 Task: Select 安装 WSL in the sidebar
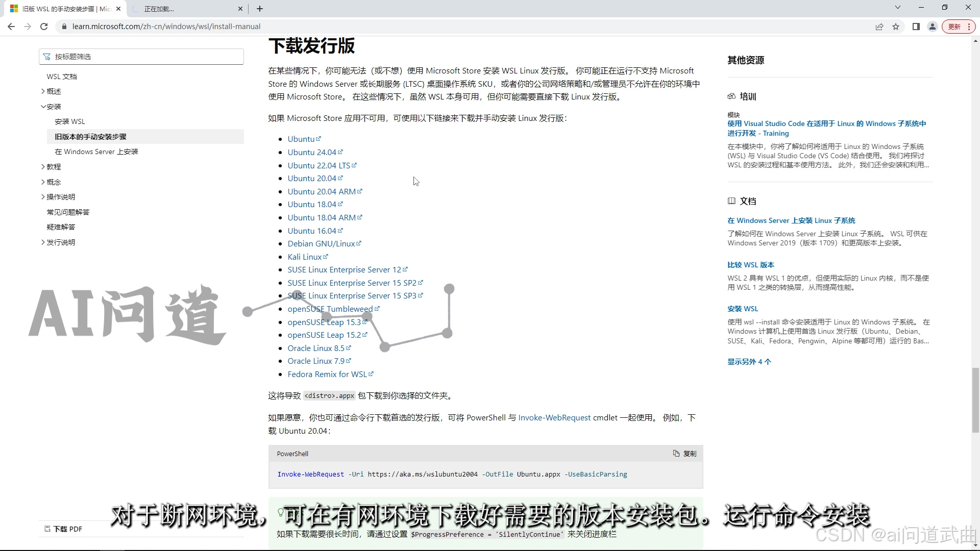coord(70,121)
